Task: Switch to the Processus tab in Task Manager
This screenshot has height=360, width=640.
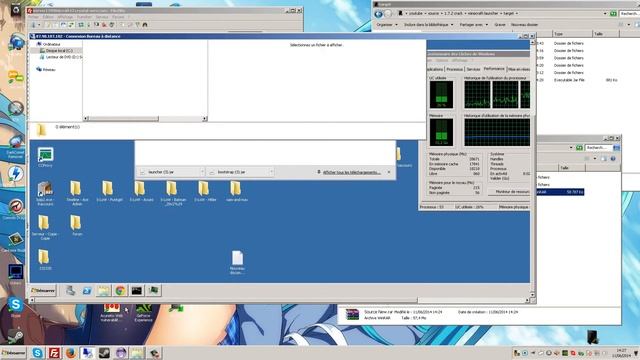Action: pyautogui.click(x=454, y=69)
